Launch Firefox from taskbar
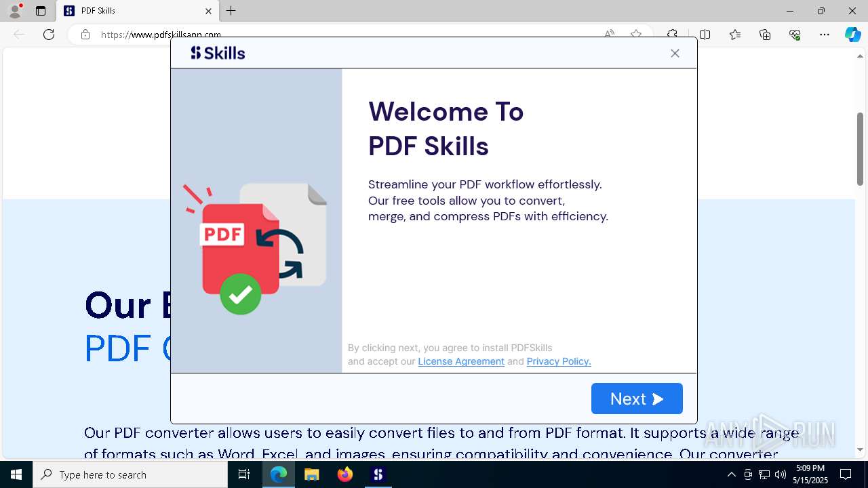 pos(345,474)
